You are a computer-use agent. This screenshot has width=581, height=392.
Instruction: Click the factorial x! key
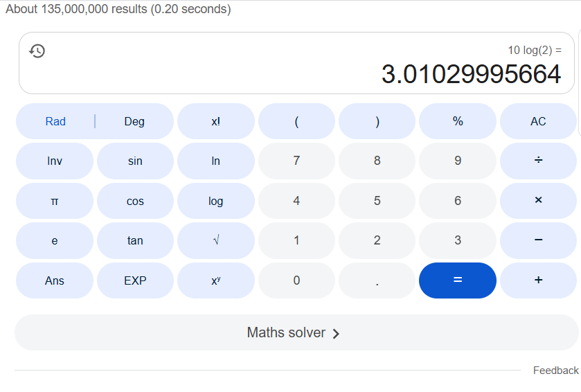click(x=216, y=121)
